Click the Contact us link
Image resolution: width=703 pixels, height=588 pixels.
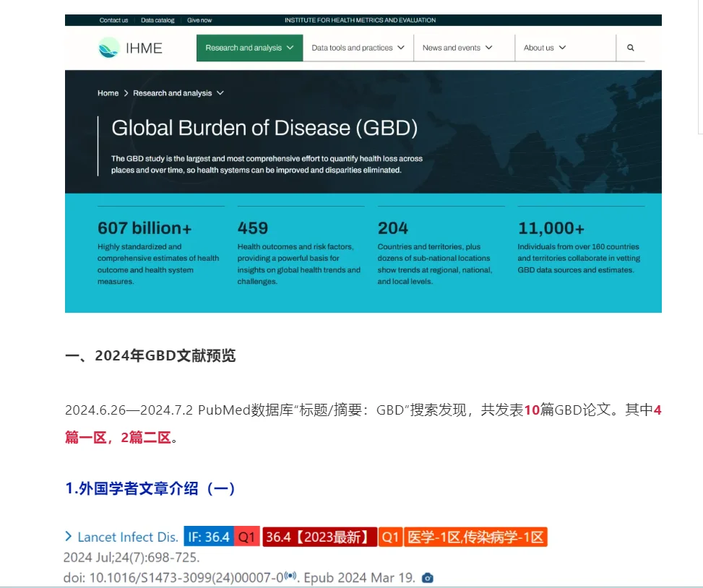113,20
